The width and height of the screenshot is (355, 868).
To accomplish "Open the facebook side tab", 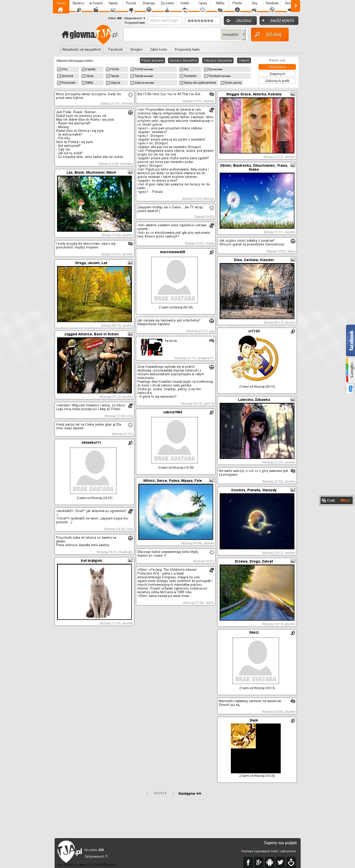I will point(350,340).
